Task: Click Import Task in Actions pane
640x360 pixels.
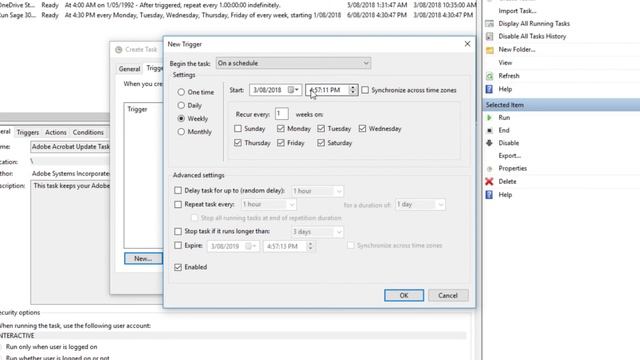Action: [x=517, y=11]
